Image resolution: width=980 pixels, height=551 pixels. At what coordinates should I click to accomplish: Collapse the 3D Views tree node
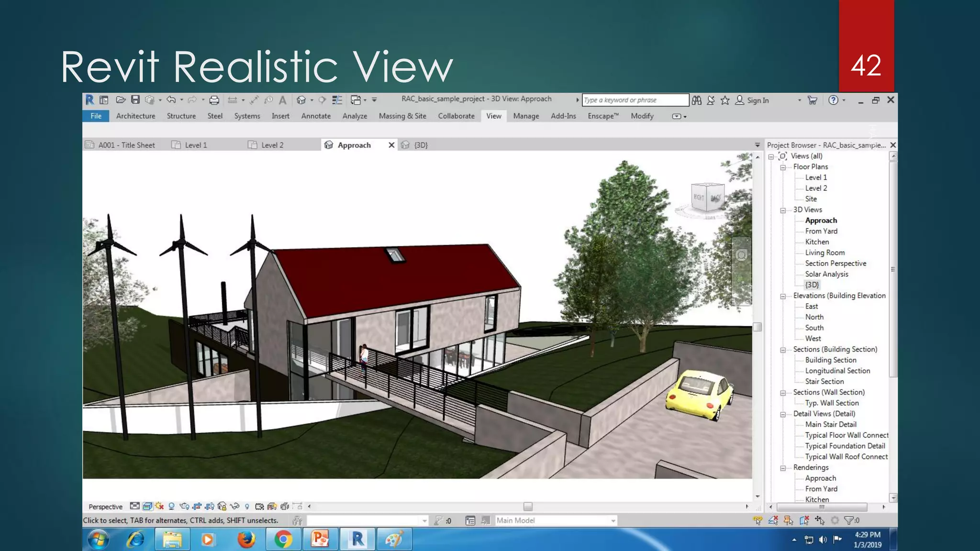point(783,210)
